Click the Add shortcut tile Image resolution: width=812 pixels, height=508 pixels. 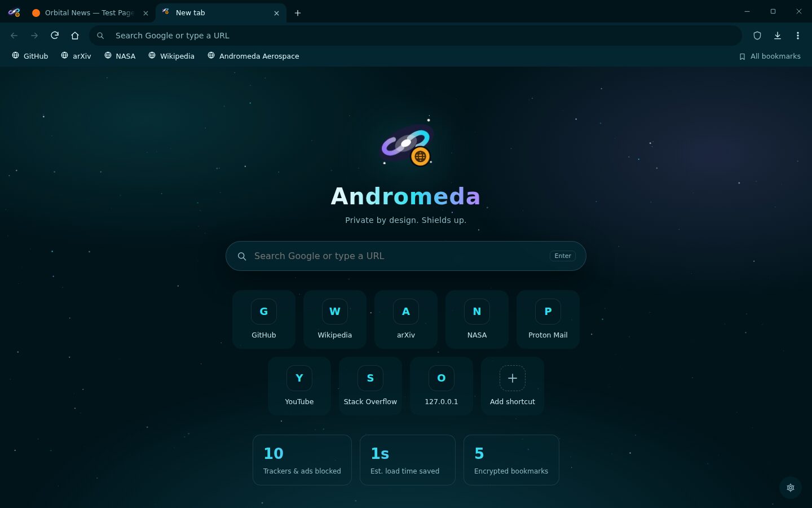(513, 386)
